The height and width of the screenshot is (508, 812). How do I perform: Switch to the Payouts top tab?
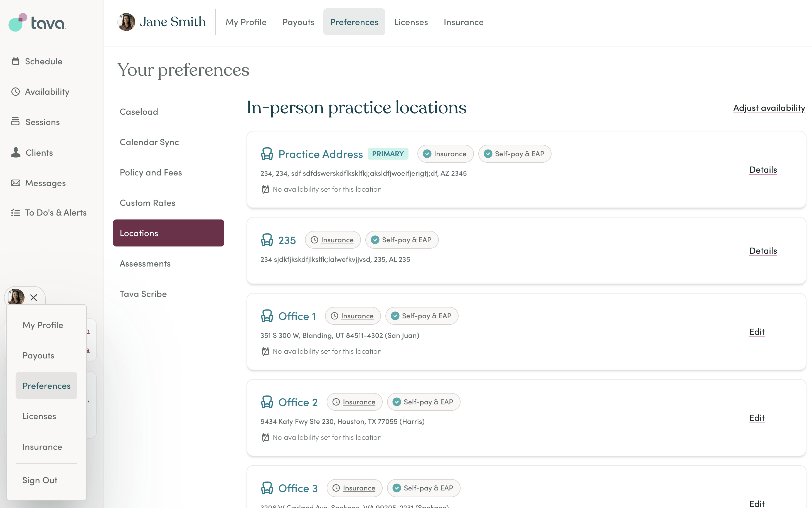(x=298, y=22)
